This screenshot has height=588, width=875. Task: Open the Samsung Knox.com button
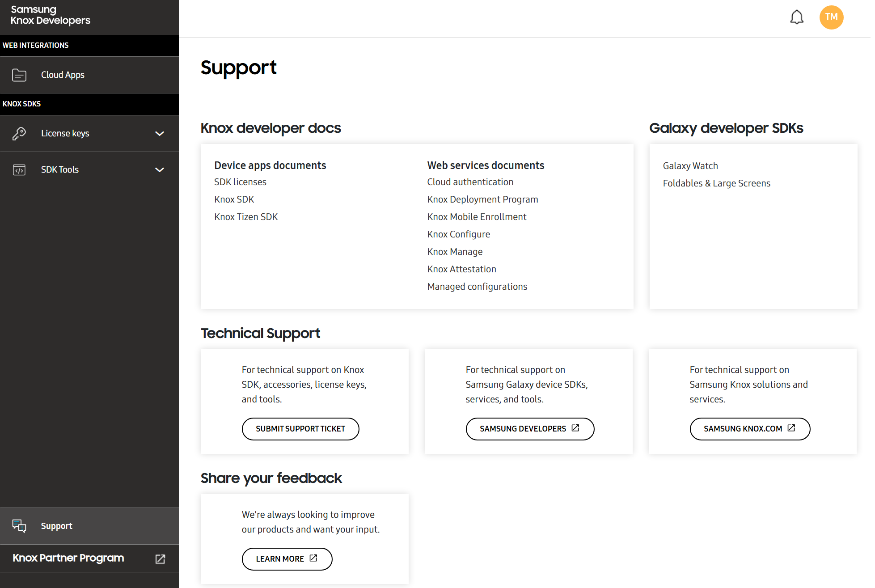tap(750, 429)
